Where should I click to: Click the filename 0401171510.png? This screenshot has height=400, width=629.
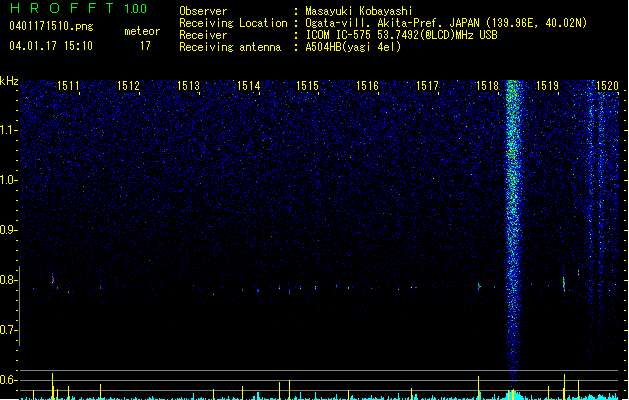coord(51,27)
